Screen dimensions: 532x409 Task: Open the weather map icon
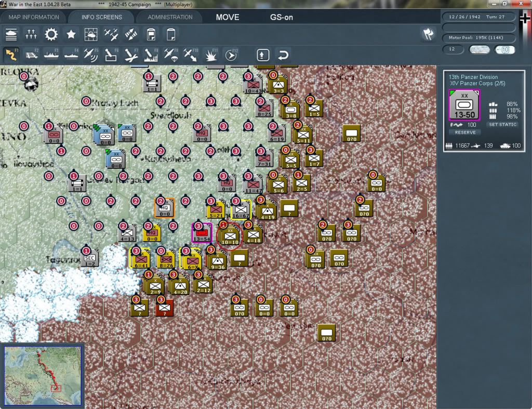click(x=91, y=34)
